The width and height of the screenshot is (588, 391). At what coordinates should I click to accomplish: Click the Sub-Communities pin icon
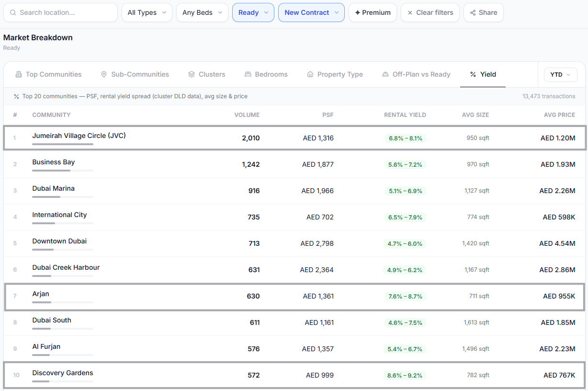click(104, 74)
